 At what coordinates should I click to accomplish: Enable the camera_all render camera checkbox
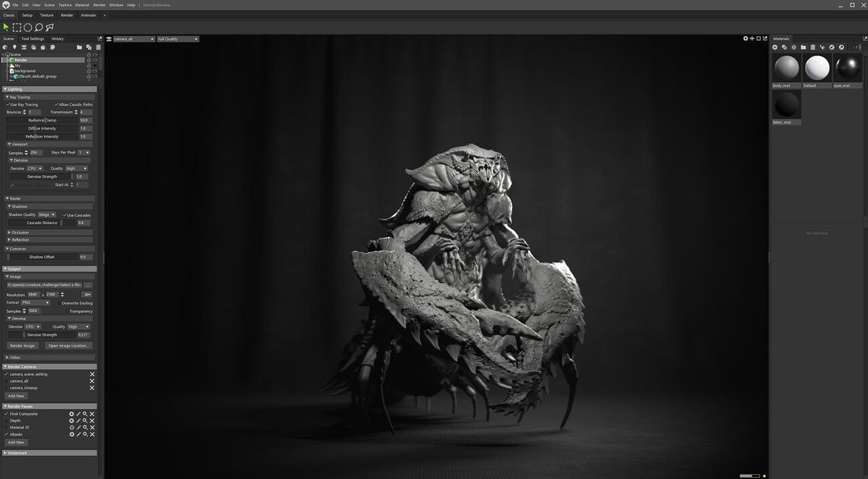[x=6, y=381]
